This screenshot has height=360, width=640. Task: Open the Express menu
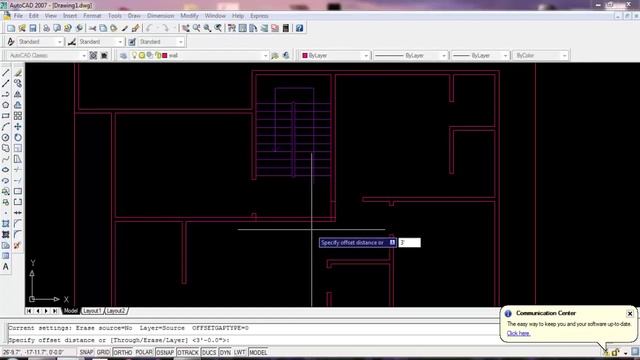point(259,16)
